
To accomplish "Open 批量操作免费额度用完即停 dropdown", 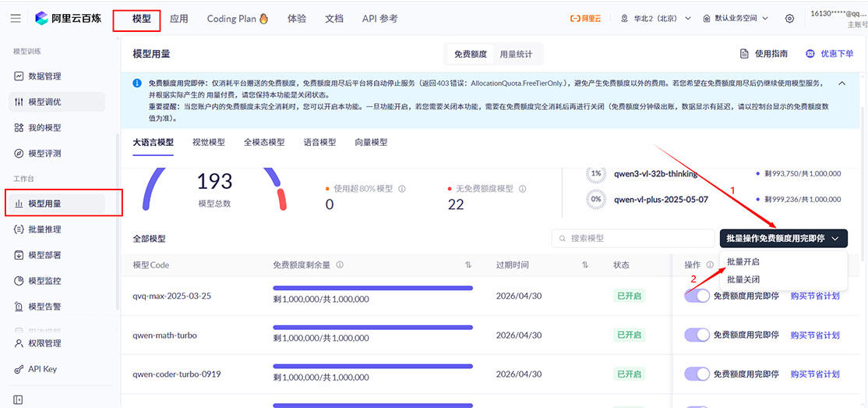I will (783, 239).
